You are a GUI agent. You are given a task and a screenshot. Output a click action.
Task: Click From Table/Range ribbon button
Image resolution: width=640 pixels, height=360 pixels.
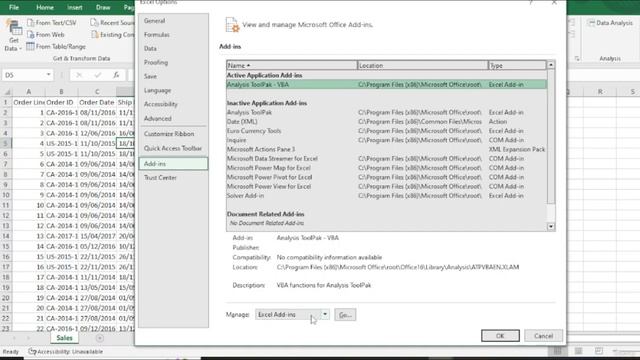point(56,47)
